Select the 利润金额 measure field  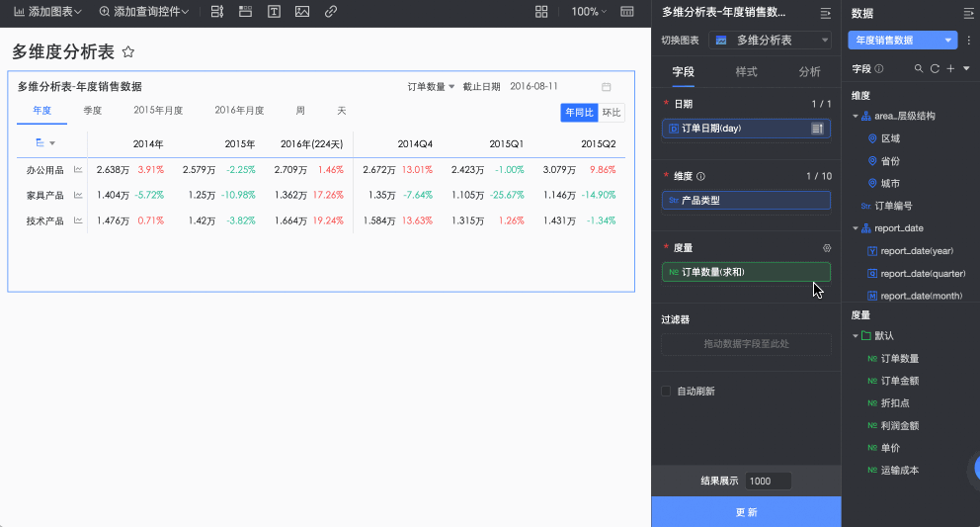899,425
